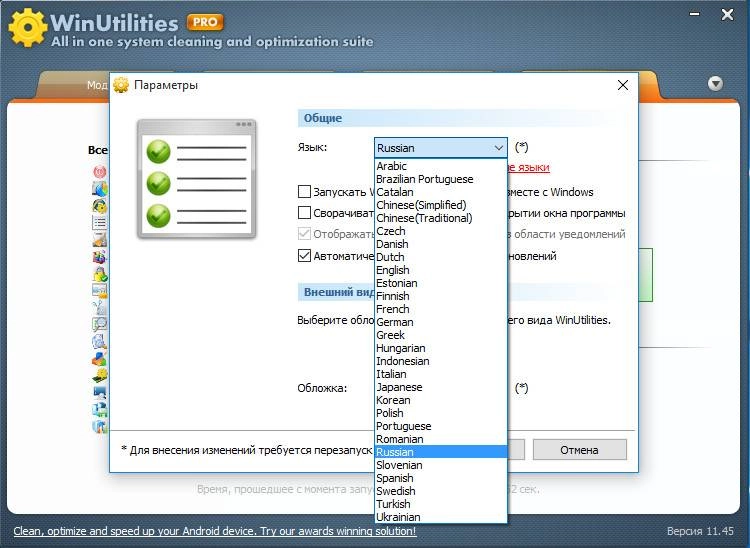Open the pie chart disk module icon
Image resolution: width=750 pixels, height=548 pixels.
point(99,189)
